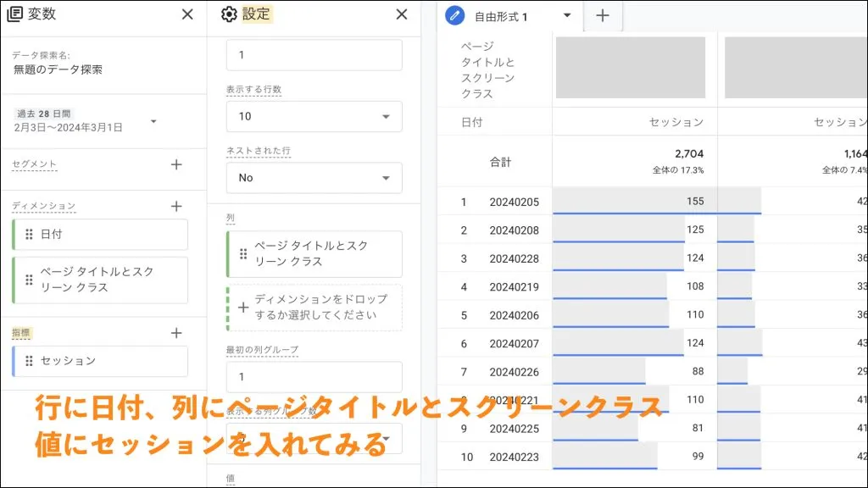868x488 pixels.
Task: Close the 設定 panel
Action: tap(401, 14)
